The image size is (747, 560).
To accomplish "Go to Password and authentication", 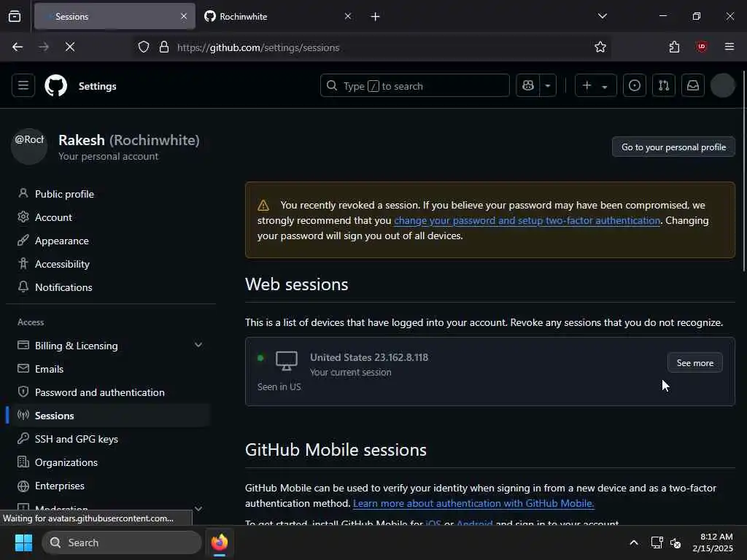I will [99, 392].
